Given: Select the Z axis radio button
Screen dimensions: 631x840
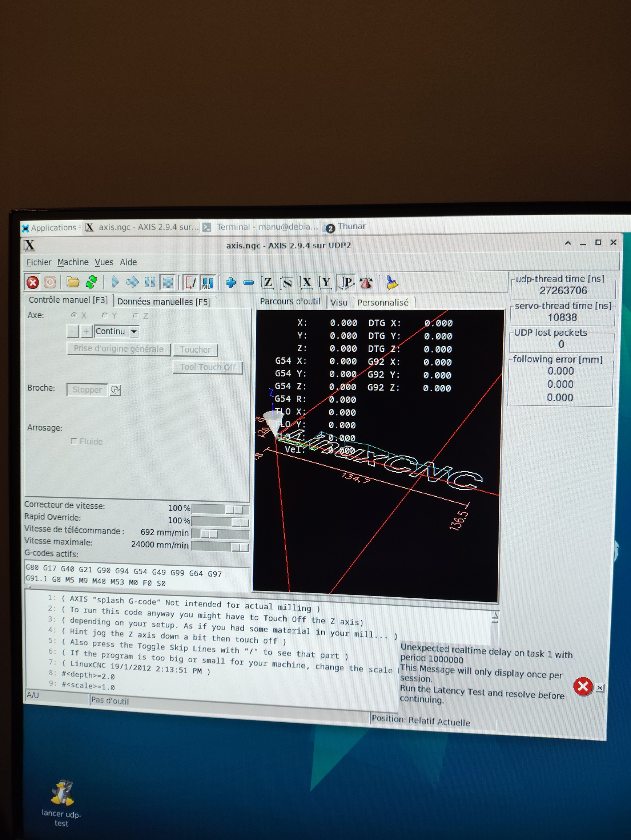Looking at the screenshot, I should 136,316.
